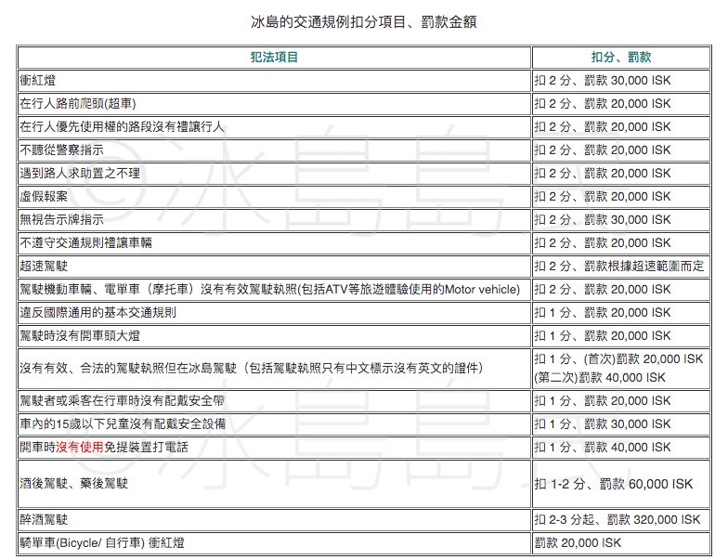The height and width of the screenshot is (560, 728).
Task: Select the 不聽從警察指示 cell
Action: pyautogui.click(x=274, y=150)
